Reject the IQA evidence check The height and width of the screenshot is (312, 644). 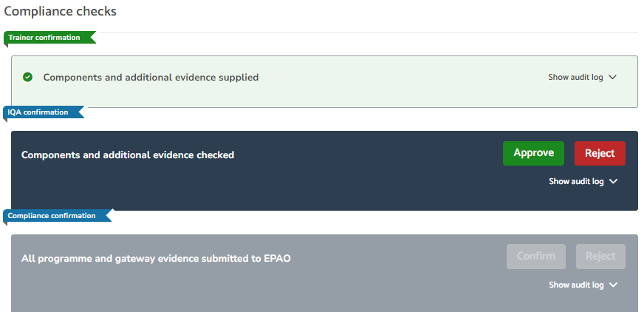click(600, 153)
